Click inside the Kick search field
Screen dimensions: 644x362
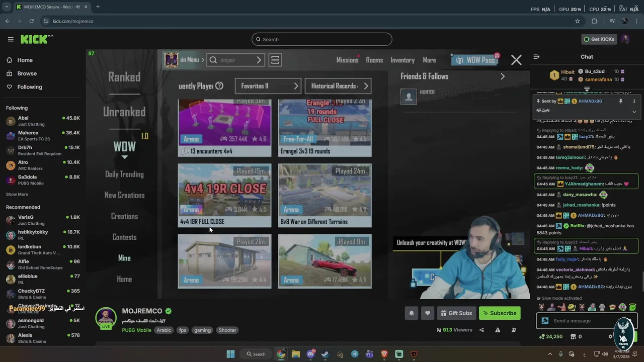(x=322, y=39)
